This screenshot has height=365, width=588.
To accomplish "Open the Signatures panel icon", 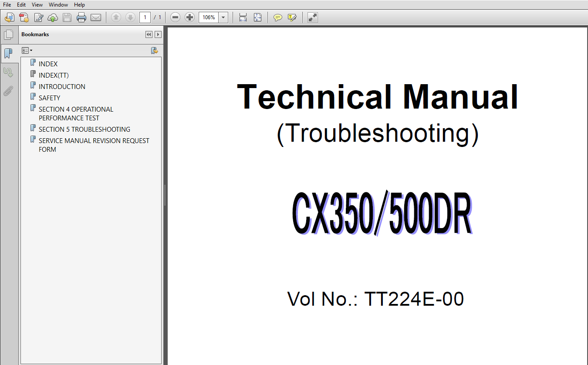I will [x=8, y=72].
